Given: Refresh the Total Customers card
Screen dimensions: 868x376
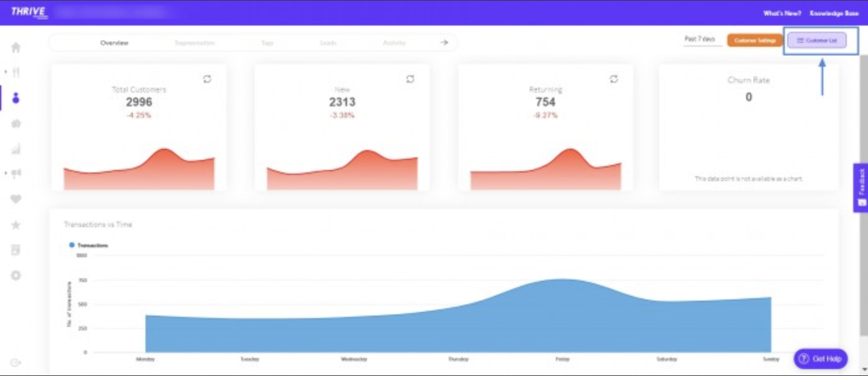Looking at the screenshot, I should pos(207,79).
